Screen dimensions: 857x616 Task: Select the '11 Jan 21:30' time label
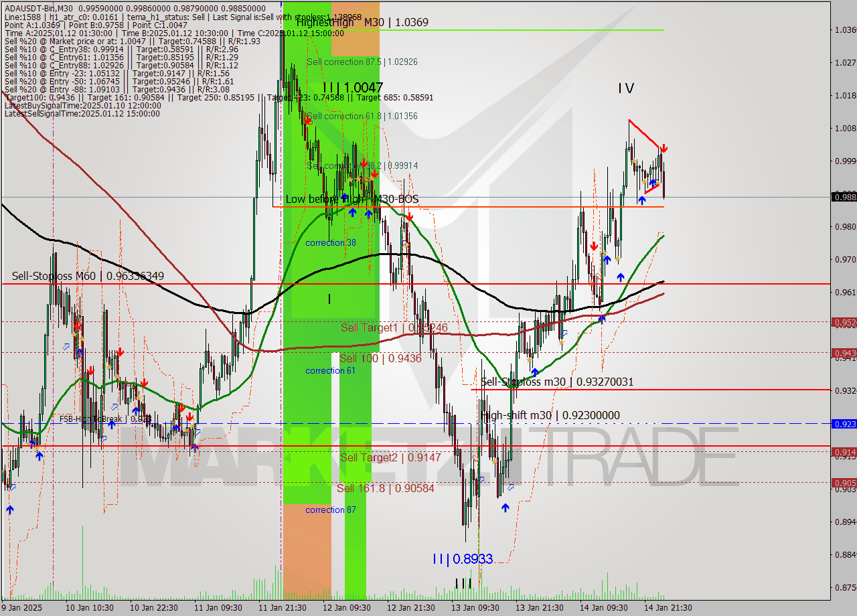[x=282, y=608]
